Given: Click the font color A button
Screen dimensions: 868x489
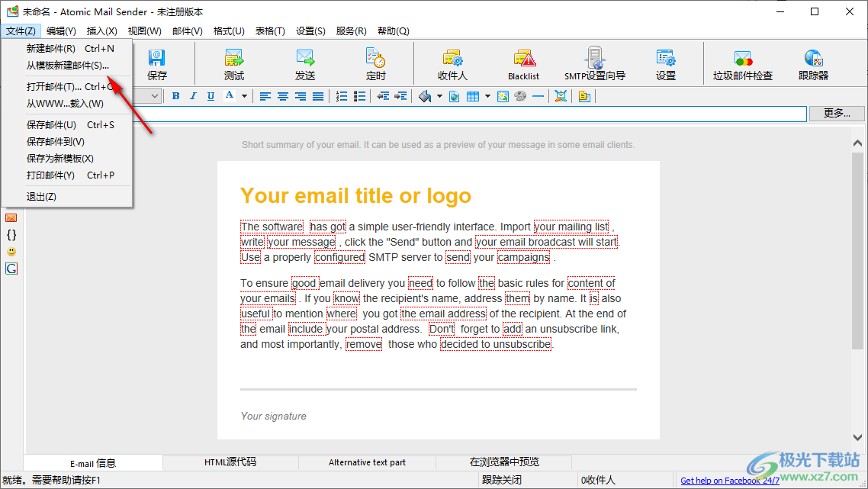Looking at the screenshot, I should point(229,96).
